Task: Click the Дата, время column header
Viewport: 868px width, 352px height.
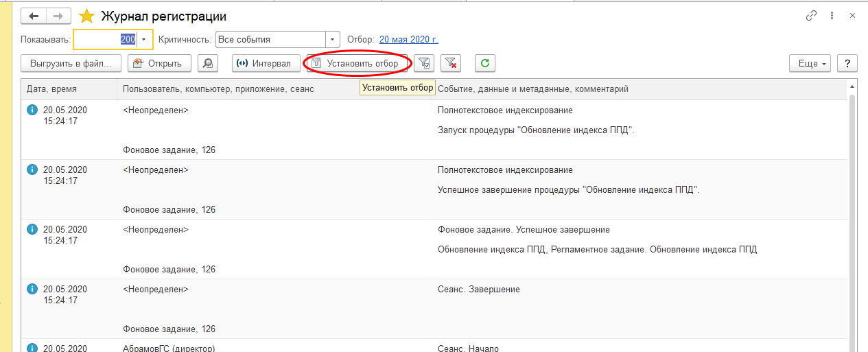Action: click(x=51, y=89)
